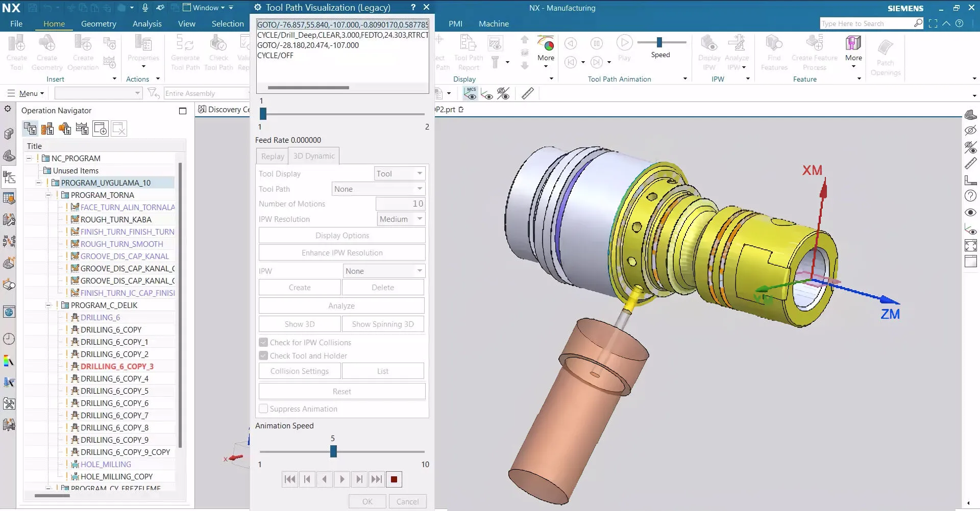Click the Play icon in Tool Path Animation
The height and width of the screenshot is (511, 980).
pos(624,44)
